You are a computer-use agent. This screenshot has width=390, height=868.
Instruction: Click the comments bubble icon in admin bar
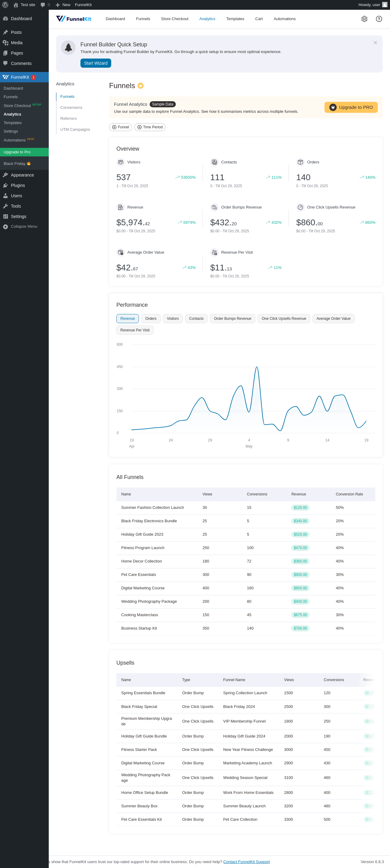(43, 5)
